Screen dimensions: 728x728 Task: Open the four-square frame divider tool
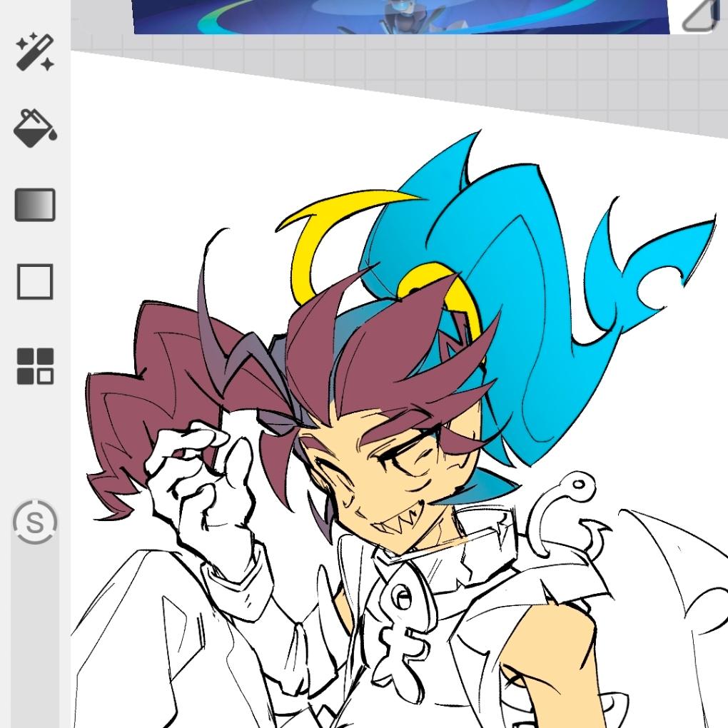(35, 366)
